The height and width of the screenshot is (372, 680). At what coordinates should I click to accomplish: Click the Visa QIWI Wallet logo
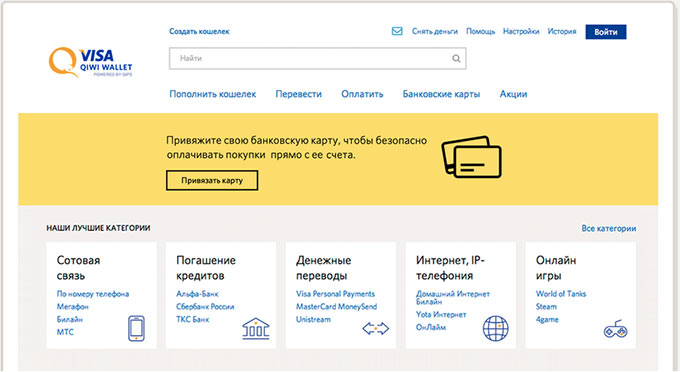(90, 62)
